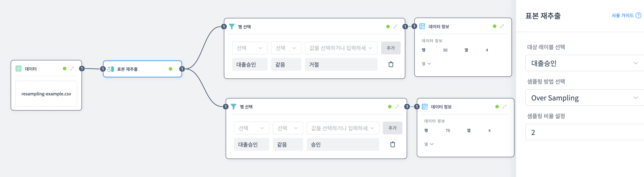Click the green status indicator on the 표본 재추출 node
The image size is (644, 177).
click(170, 69)
